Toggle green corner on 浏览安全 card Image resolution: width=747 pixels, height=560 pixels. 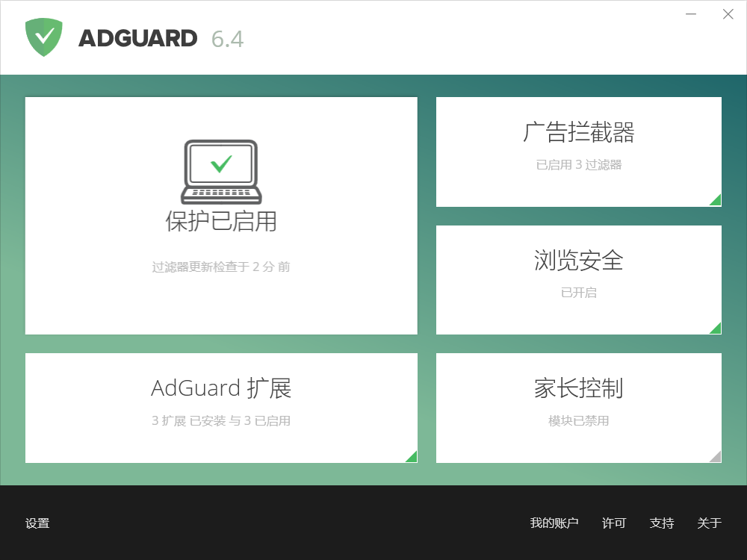click(715, 328)
